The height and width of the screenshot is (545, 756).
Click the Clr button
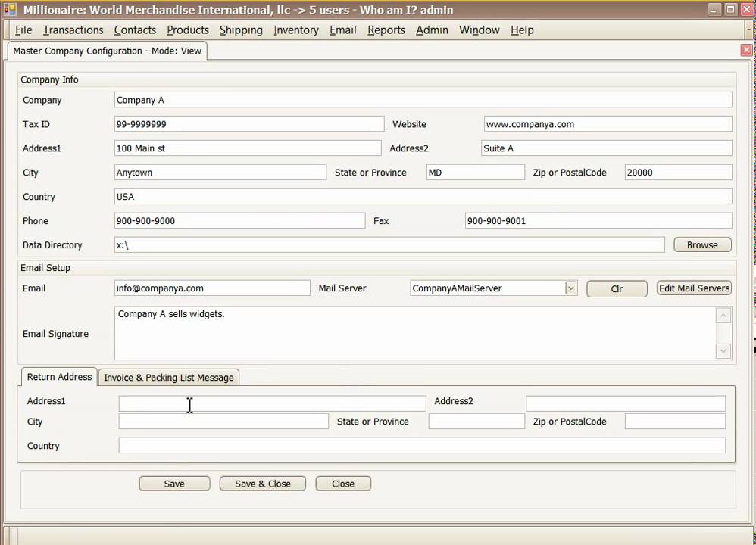(617, 288)
